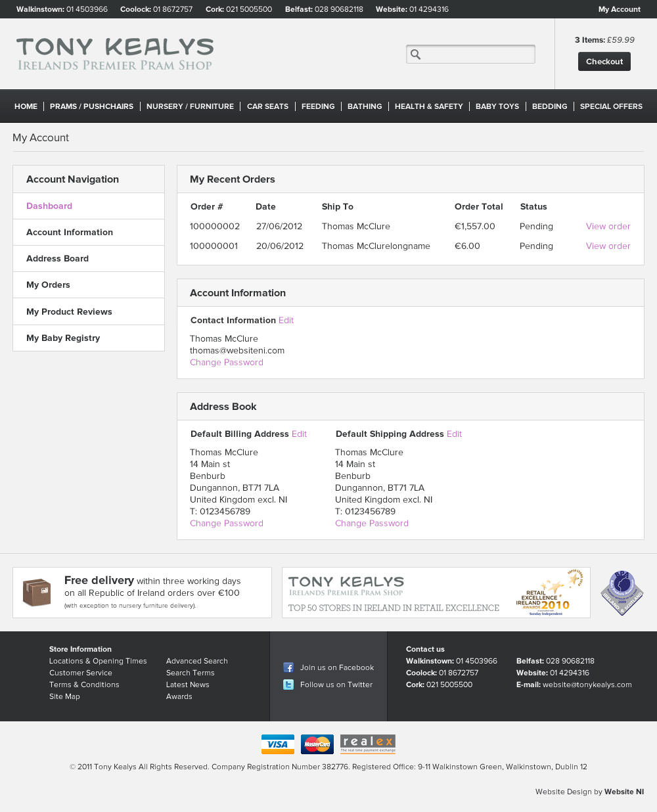Click the search magnifier icon
The width and height of the screenshot is (657, 812).
pyautogui.click(x=415, y=54)
